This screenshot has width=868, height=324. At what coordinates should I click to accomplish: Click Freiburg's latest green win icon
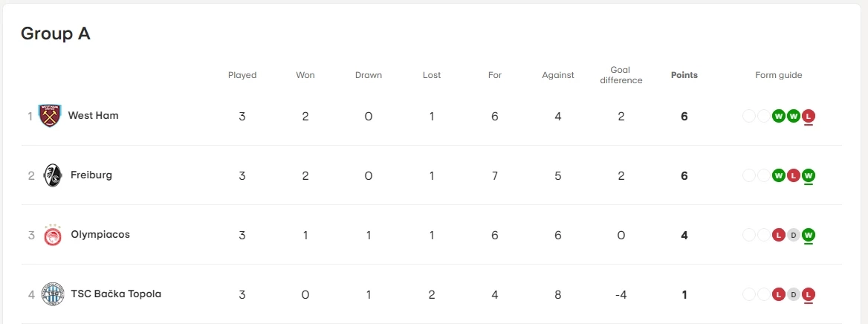pyautogui.click(x=809, y=175)
